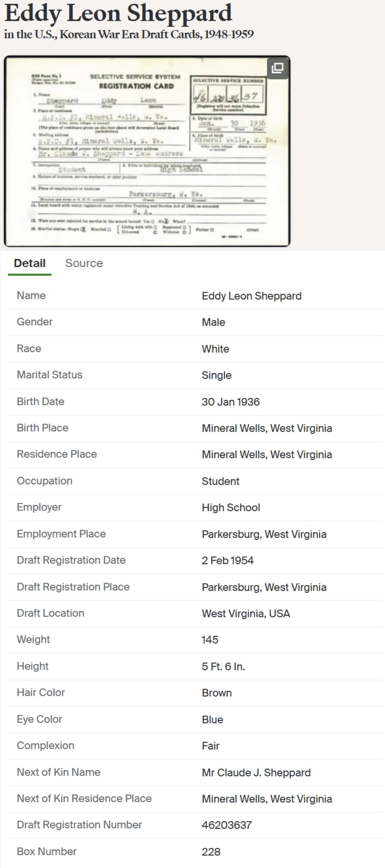Viewport: 385px width, 868px height.
Task: Click the Eddy Leon Sheppard page heading
Action: pos(118,13)
